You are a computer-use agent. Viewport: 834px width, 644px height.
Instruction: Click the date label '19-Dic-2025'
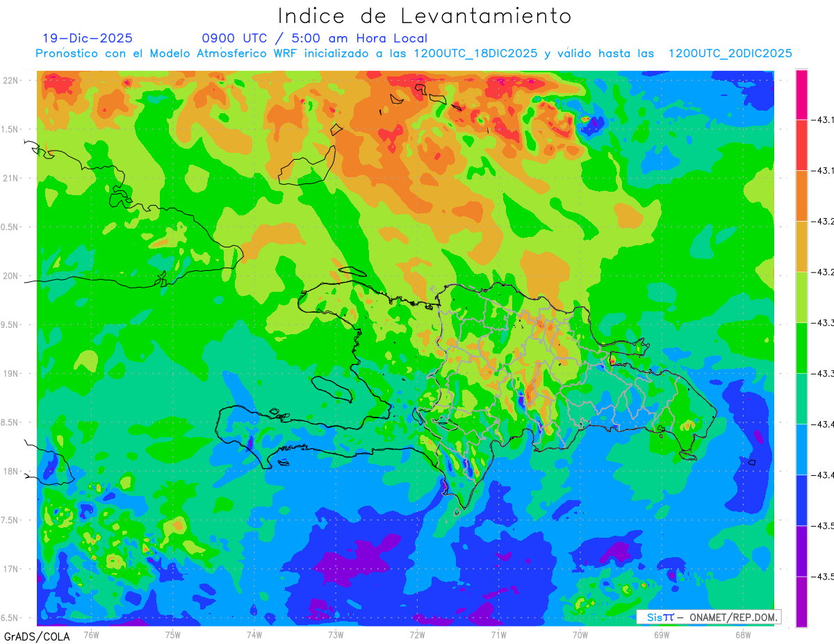pyautogui.click(x=87, y=38)
